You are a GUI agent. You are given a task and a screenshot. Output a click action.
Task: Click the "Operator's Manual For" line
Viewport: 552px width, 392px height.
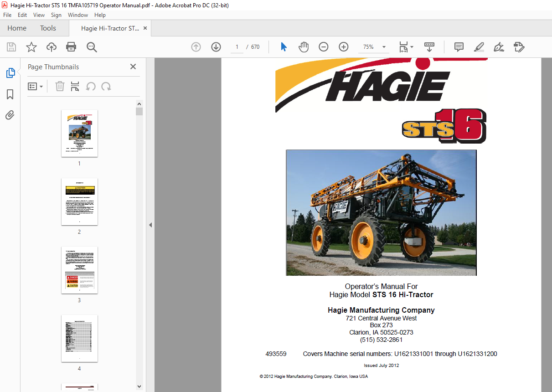[x=381, y=287]
